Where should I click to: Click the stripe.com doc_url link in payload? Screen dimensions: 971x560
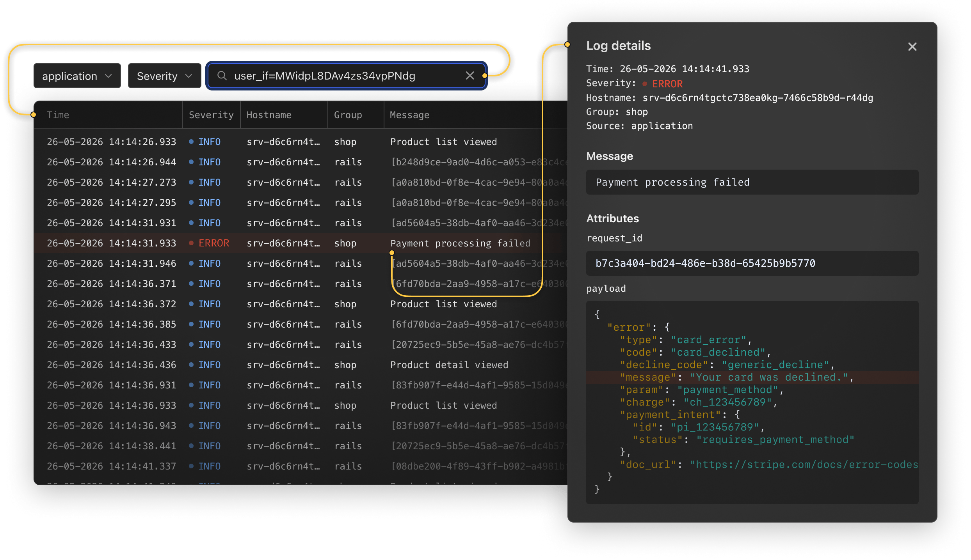coord(804,464)
